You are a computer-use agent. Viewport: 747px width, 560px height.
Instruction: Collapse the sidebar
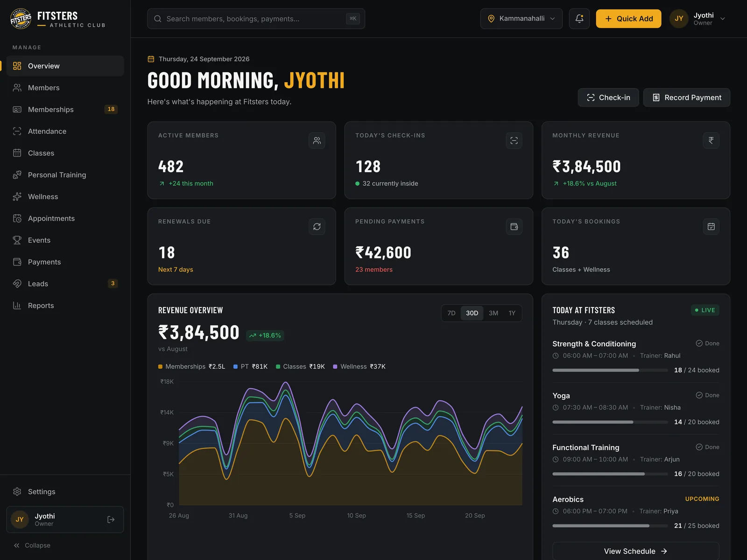pos(32,545)
